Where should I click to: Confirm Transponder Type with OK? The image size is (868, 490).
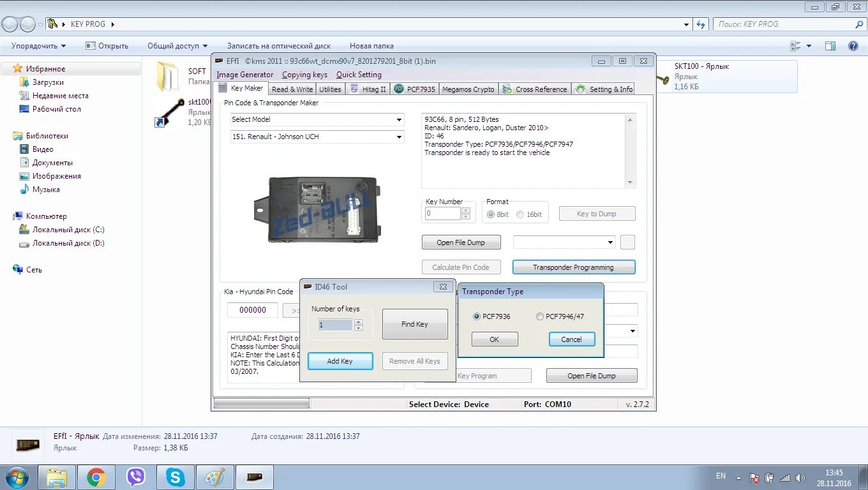(495, 339)
